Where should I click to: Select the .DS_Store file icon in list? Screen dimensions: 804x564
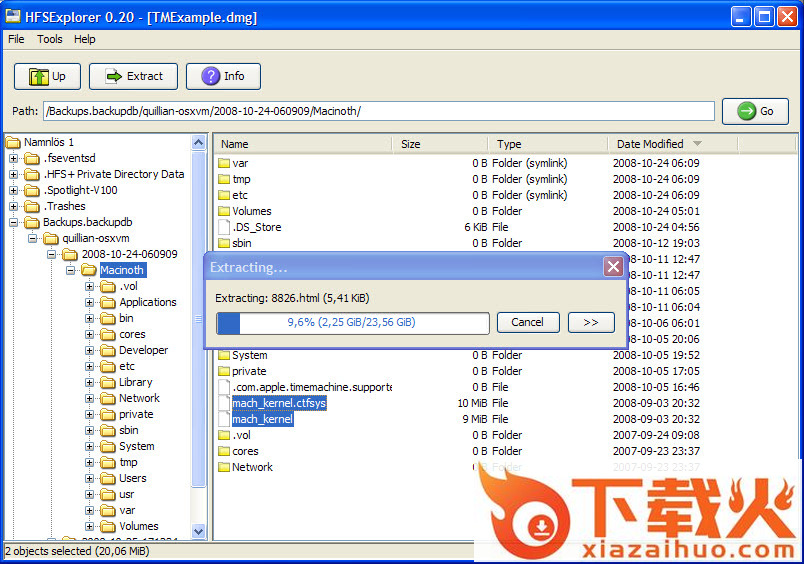click(224, 227)
